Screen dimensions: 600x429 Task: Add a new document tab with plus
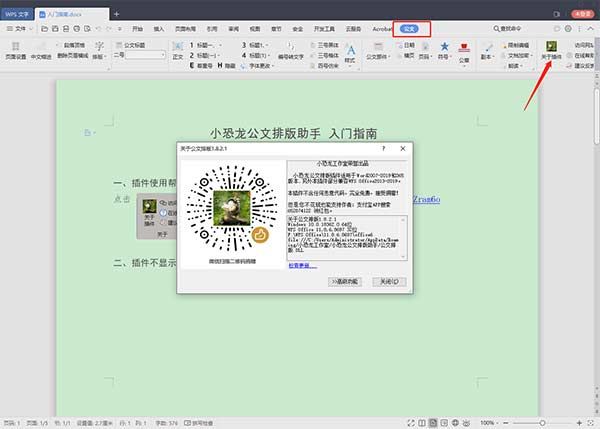click(x=116, y=14)
